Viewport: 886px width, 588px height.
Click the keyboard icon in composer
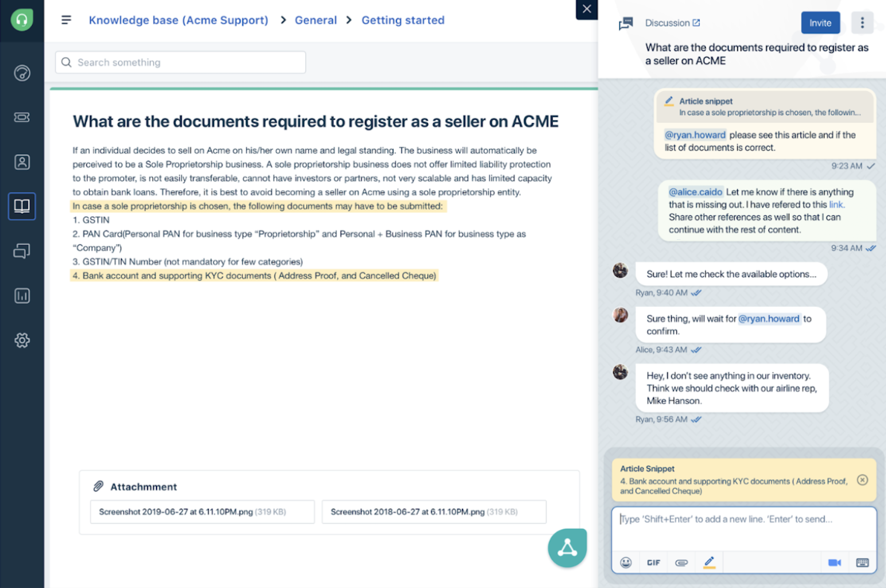click(x=863, y=563)
